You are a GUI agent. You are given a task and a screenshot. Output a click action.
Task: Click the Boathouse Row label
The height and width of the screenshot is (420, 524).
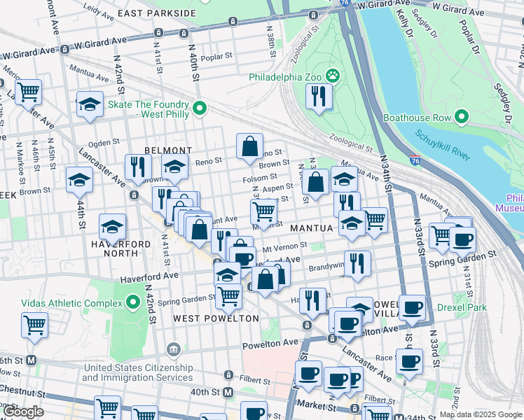click(417, 118)
